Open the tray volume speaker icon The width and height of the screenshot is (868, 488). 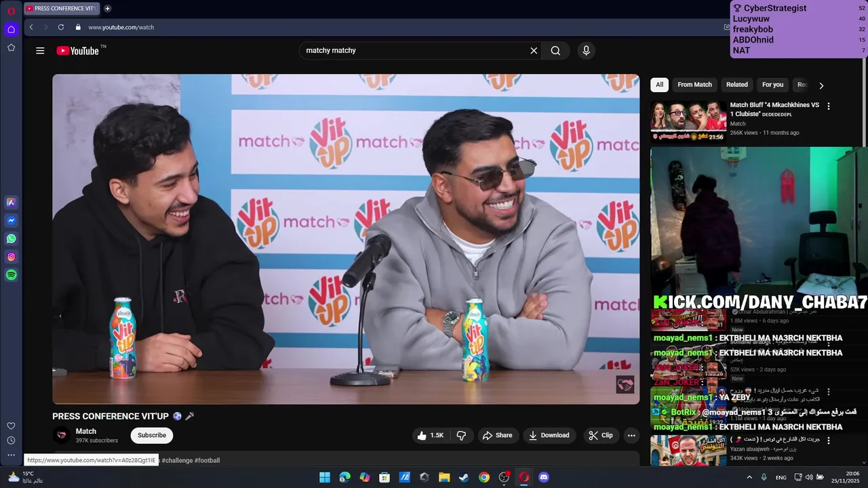808,477
